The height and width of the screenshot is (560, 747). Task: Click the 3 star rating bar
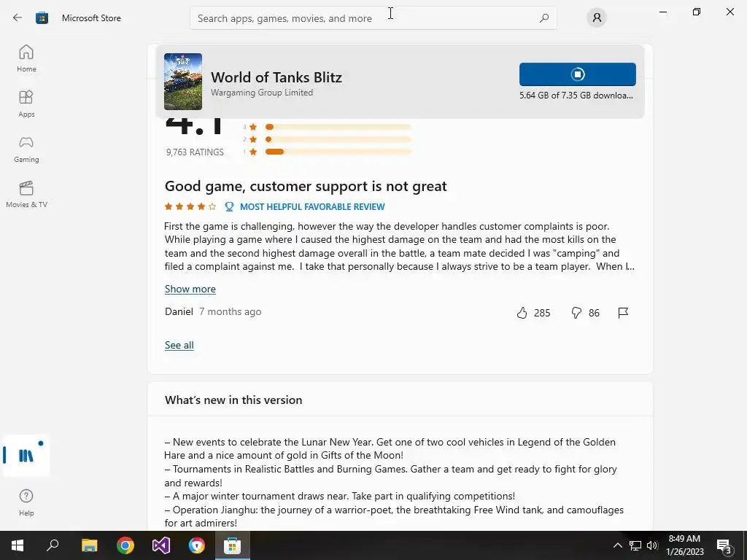pos(338,127)
